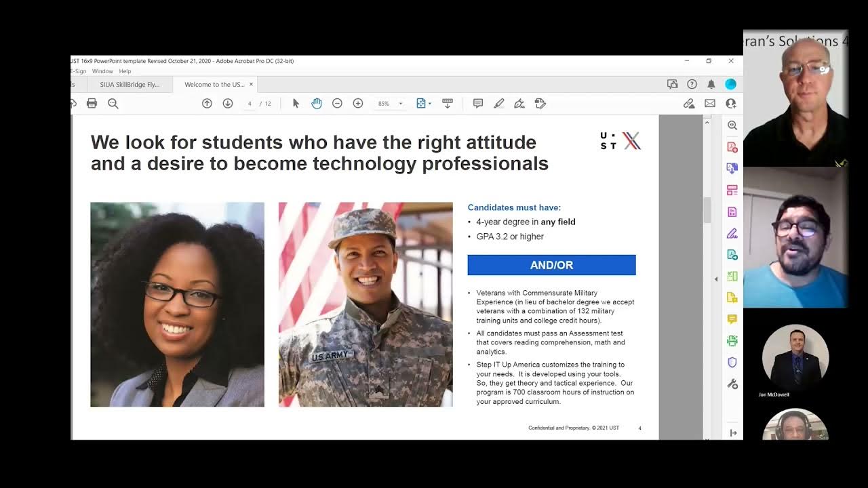Open the Sign document tool
The image size is (868, 488).
(x=519, y=104)
